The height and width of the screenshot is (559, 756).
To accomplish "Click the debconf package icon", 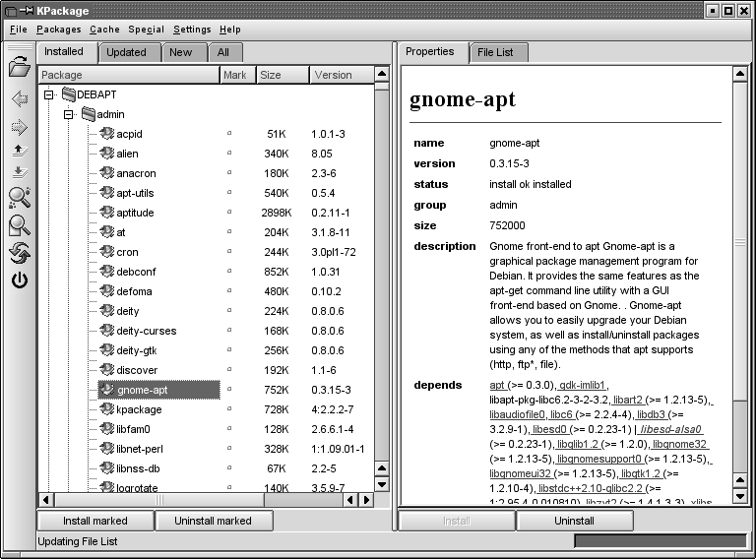I will 106,271.
